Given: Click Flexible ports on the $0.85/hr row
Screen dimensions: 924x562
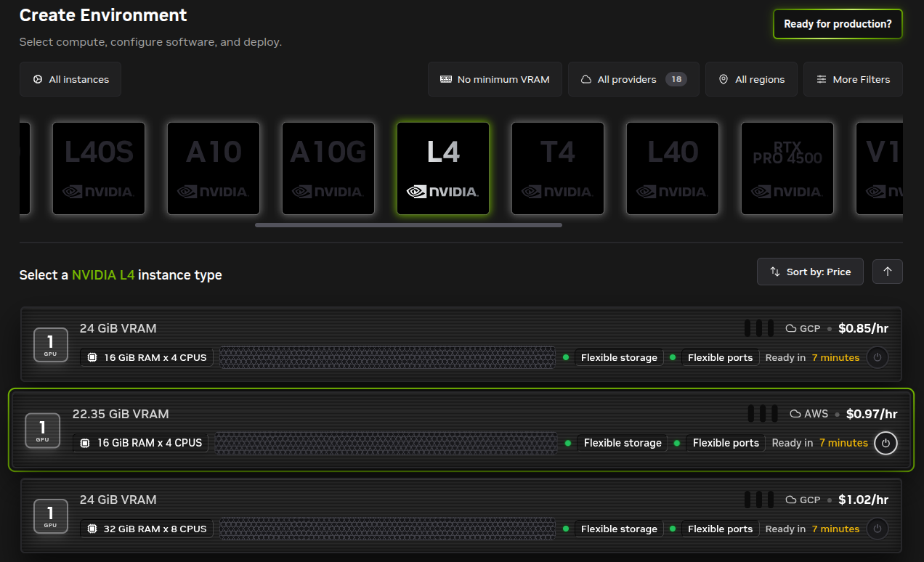Looking at the screenshot, I should coord(720,357).
